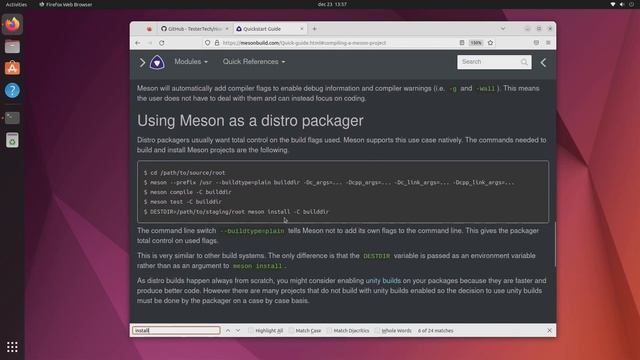Open Files manager from the dock

[x=12, y=47]
